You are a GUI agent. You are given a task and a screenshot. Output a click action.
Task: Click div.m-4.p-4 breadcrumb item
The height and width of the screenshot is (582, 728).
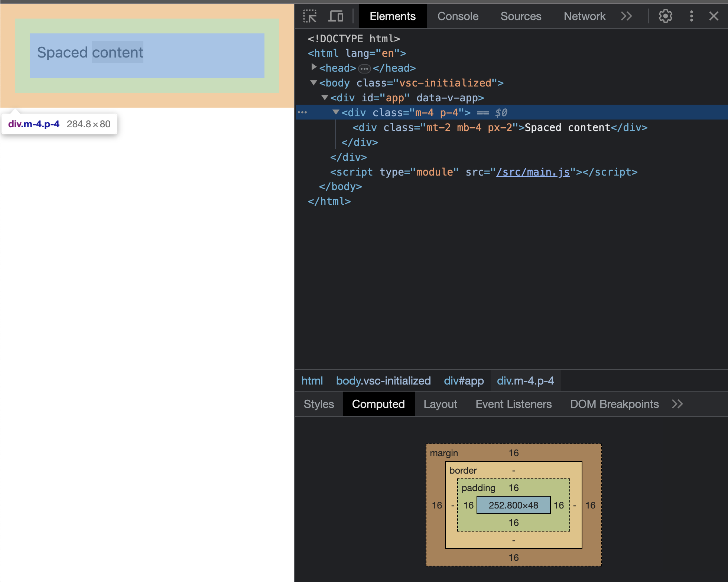(525, 380)
